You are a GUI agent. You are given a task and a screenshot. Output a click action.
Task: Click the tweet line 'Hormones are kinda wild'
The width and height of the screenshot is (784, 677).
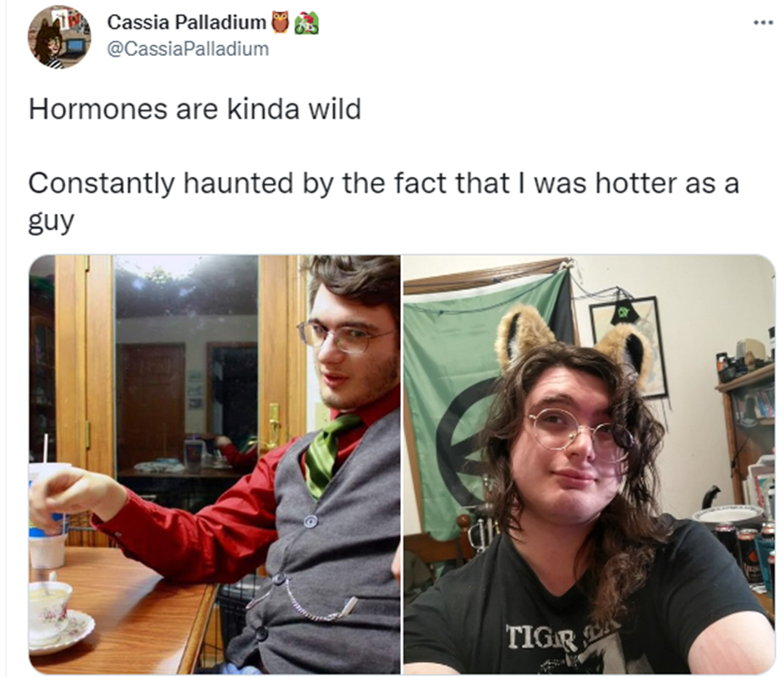[x=195, y=108]
